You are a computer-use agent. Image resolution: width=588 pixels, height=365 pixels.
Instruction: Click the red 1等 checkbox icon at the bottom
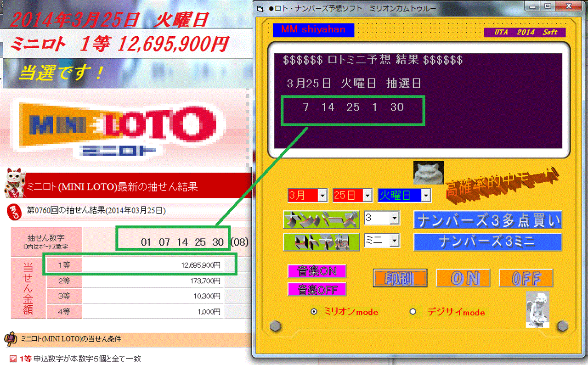point(13,359)
